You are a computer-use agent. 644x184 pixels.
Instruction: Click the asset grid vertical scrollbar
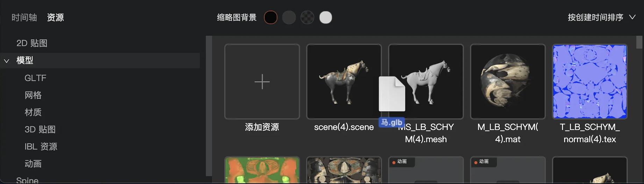pos(639,42)
